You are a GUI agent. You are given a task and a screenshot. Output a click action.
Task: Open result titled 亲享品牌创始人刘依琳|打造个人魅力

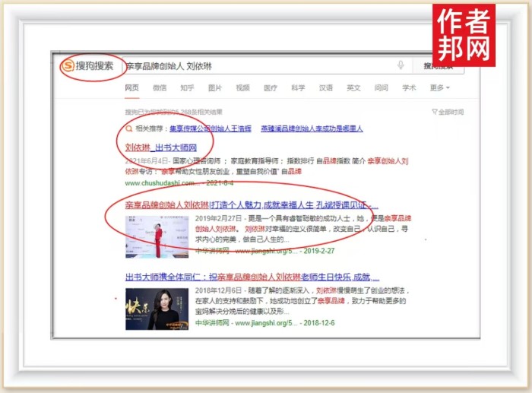tap(251, 205)
